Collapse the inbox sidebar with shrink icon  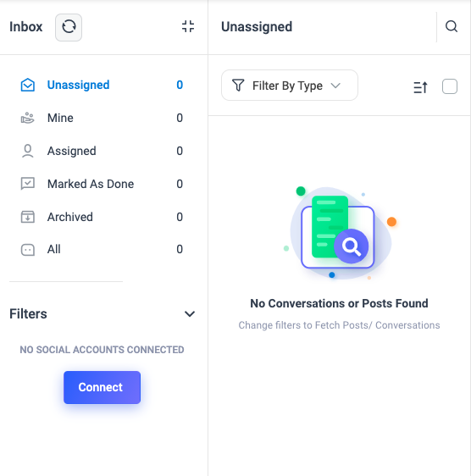tap(188, 26)
